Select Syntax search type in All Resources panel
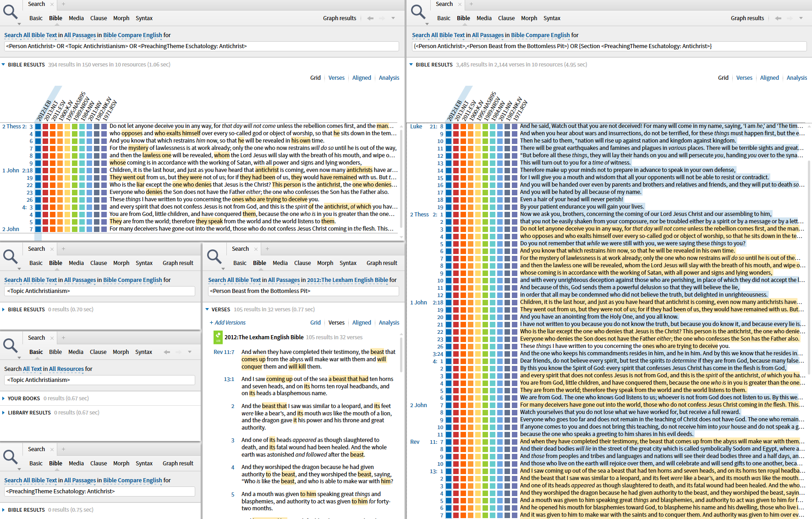The width and height of the screenshot is (812, 519). [x=144, y=352]
